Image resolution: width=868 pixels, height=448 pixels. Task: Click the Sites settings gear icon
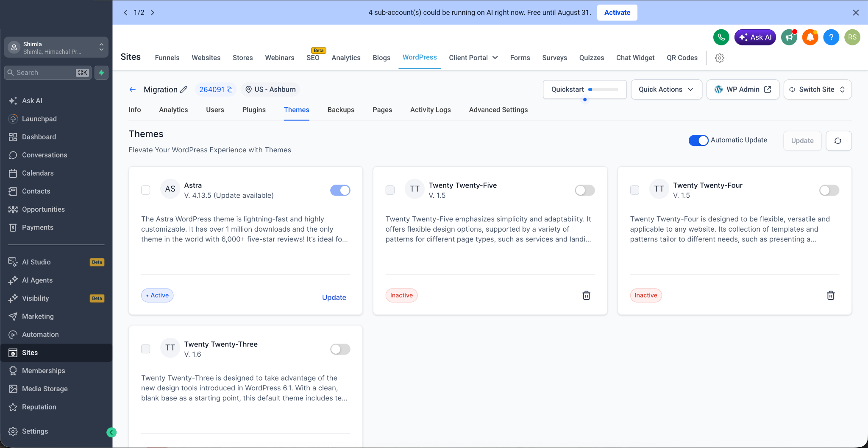[719, 58]
